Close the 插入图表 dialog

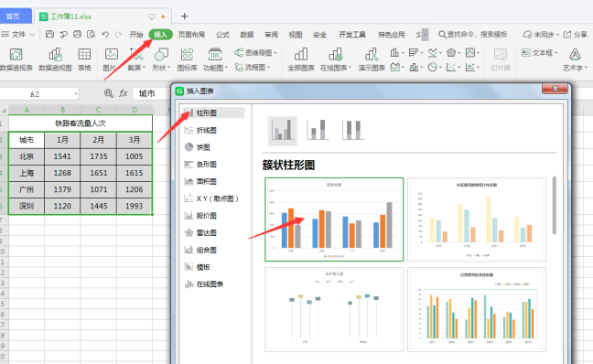click(555, 89)
